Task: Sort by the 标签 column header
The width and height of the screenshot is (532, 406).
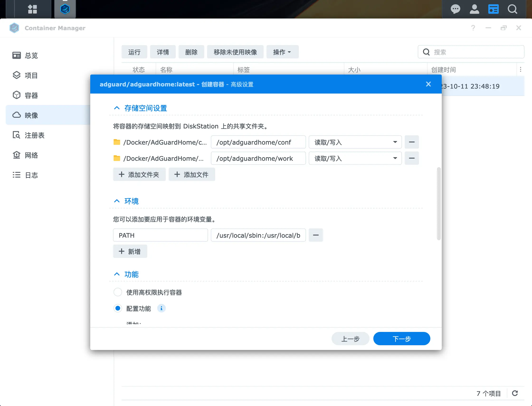Action: click(289, 70)
